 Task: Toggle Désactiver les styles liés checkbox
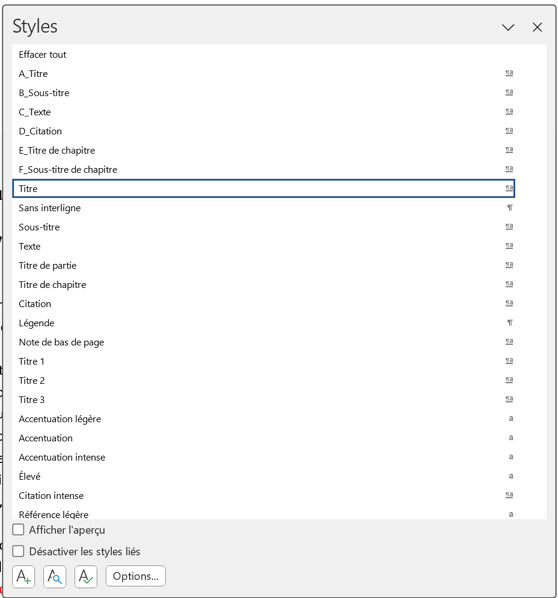click(x=18, y=551)
